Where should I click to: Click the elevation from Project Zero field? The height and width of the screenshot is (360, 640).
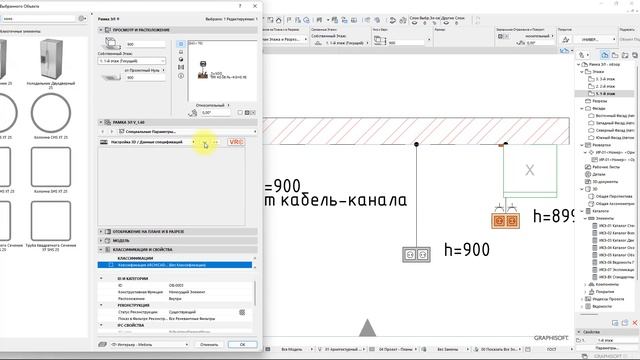[145, 78]
